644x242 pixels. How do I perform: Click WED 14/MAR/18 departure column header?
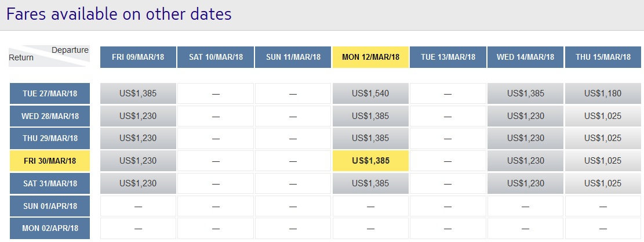click(x=525, y=57)
